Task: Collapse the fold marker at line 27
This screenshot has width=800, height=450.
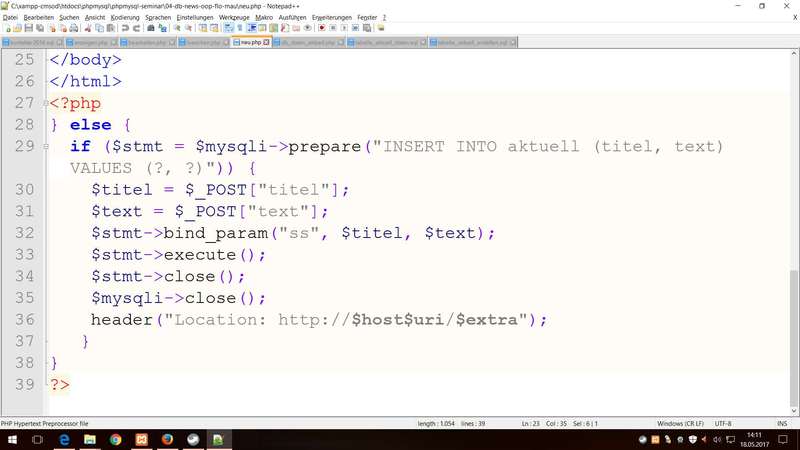Action: [x=46, y=103]
